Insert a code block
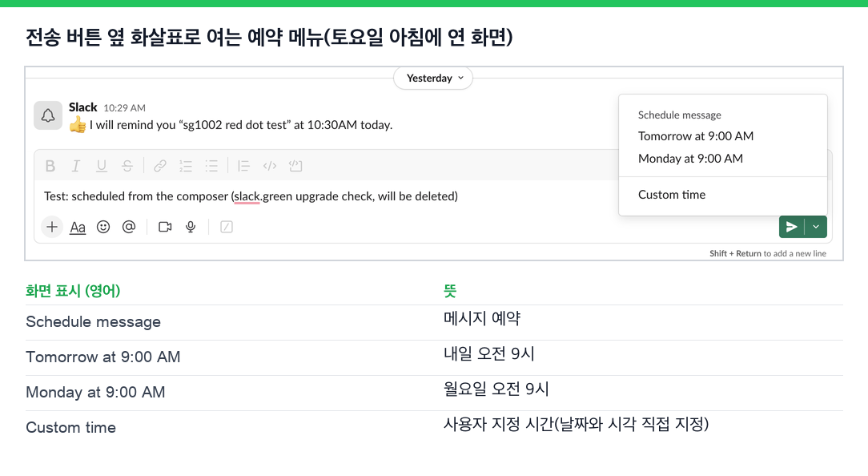This screenshot has height=476, width=868. tap(295, 166)
